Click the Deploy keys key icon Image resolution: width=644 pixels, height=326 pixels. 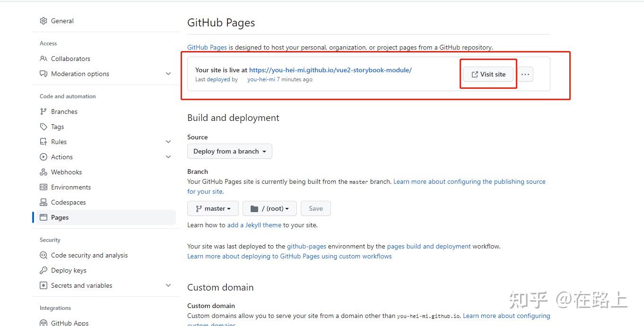[x=44, y=270]
